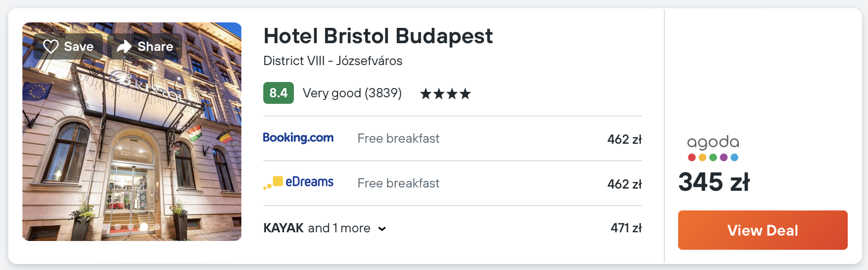The width and height of the screenshot is (868, 270).
Task: Open the 'KAYAK and 1 more' providers list
Action: 317,228
